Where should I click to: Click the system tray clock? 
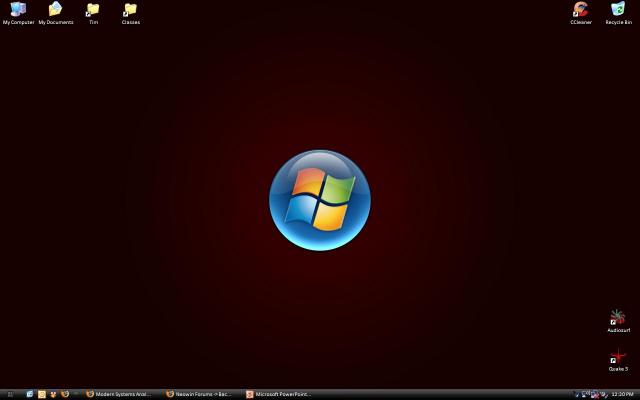pos(622,394)
